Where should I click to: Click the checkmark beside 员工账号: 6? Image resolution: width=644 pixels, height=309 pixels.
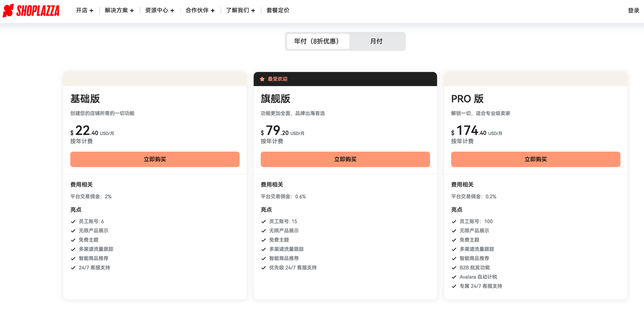point(73,221)
